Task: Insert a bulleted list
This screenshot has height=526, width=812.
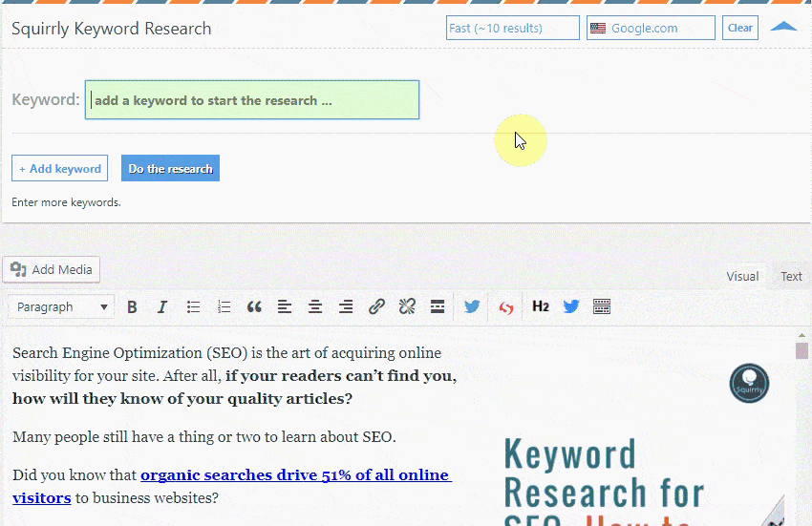Action: pyautogui.click(x=193, y=307)
